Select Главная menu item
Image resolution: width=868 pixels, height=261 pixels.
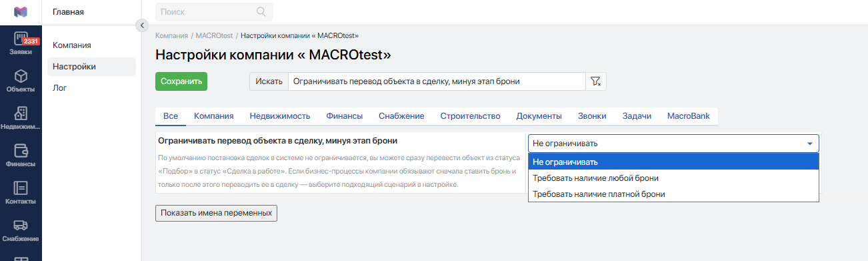[68, 11]
